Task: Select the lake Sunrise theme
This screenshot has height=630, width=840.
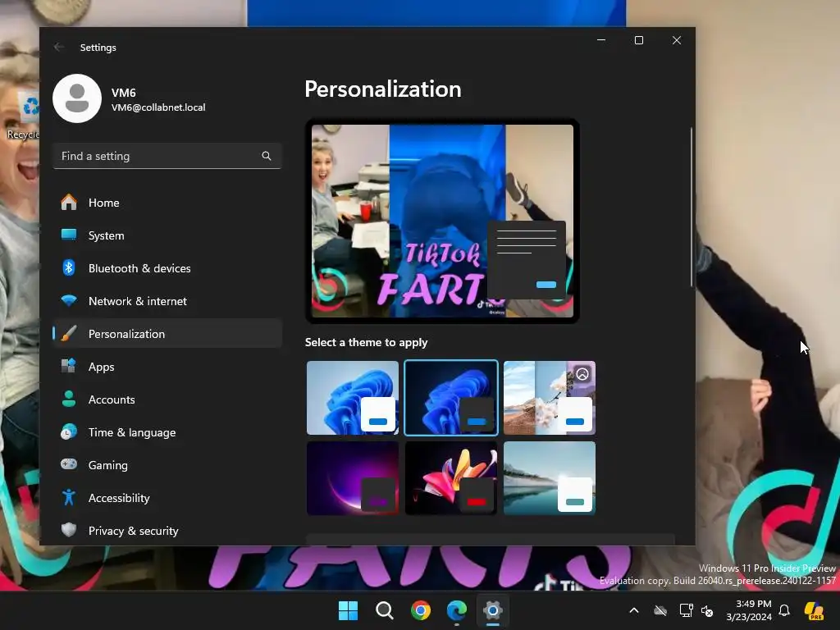Action: click(x=550, y=478)
